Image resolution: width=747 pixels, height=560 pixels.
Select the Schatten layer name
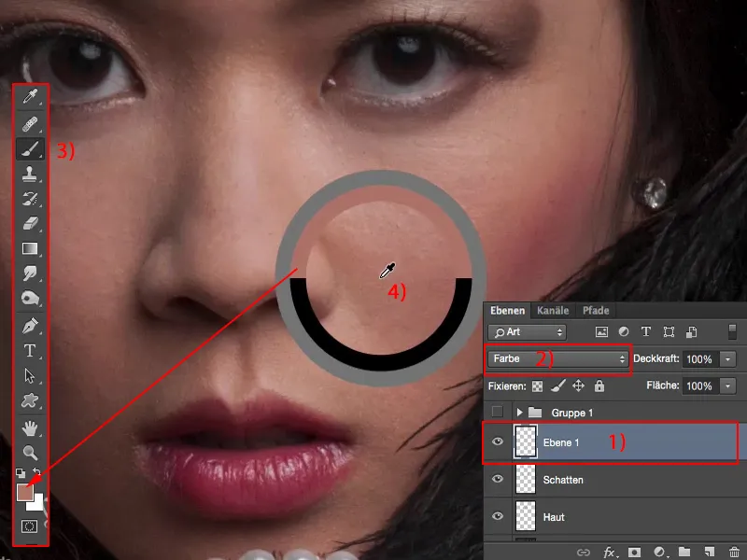click(x=563, y=480)
